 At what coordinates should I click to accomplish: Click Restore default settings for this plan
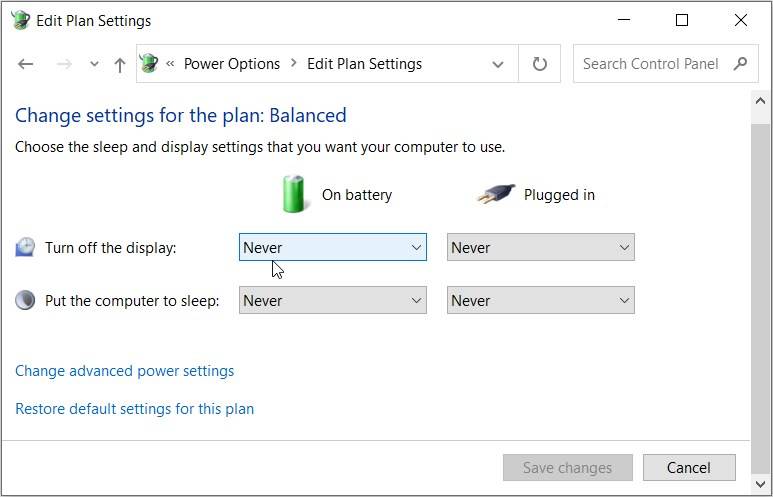pos(135,409)
